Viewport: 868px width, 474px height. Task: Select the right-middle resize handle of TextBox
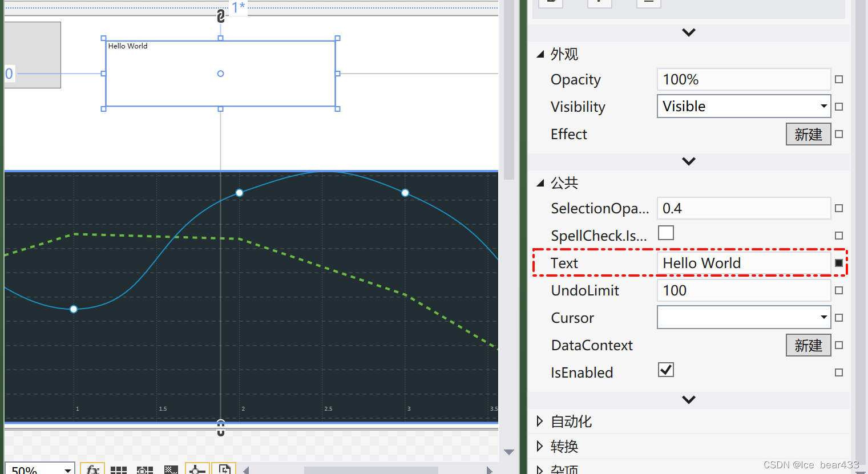(338, 74)
